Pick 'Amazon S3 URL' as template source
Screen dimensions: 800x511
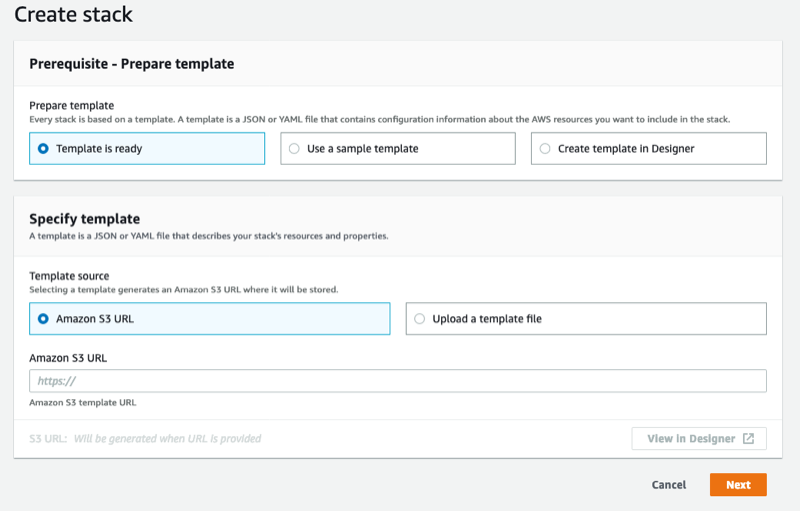coord(210,319)
